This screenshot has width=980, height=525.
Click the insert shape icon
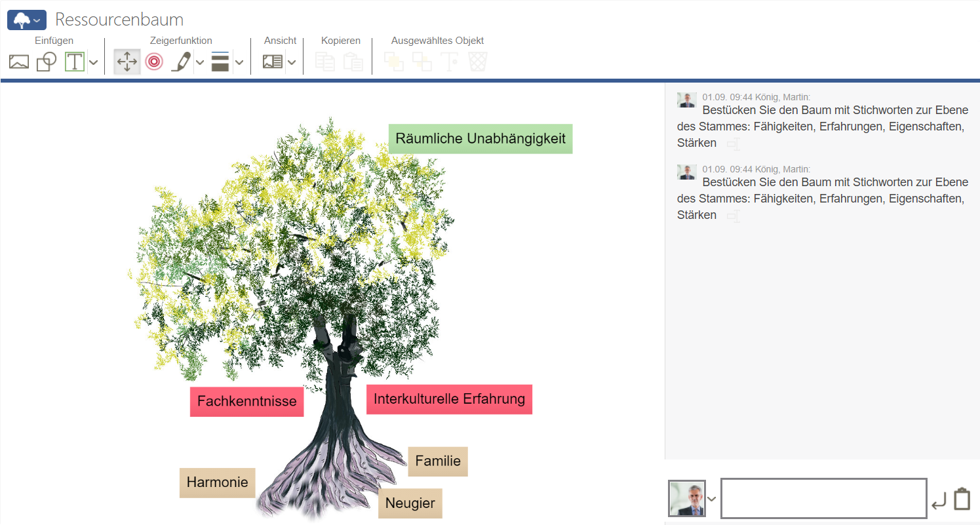pyautogui.click(x=47, y=62)
